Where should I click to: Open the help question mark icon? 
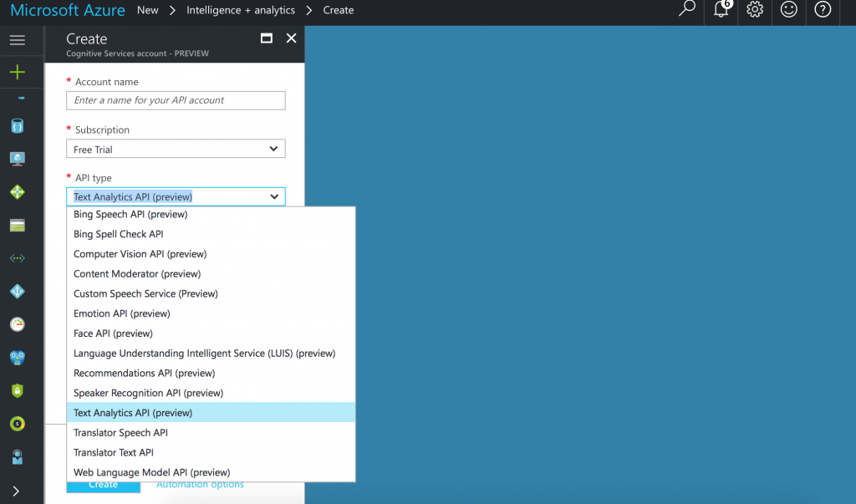[x=823, y=10]
